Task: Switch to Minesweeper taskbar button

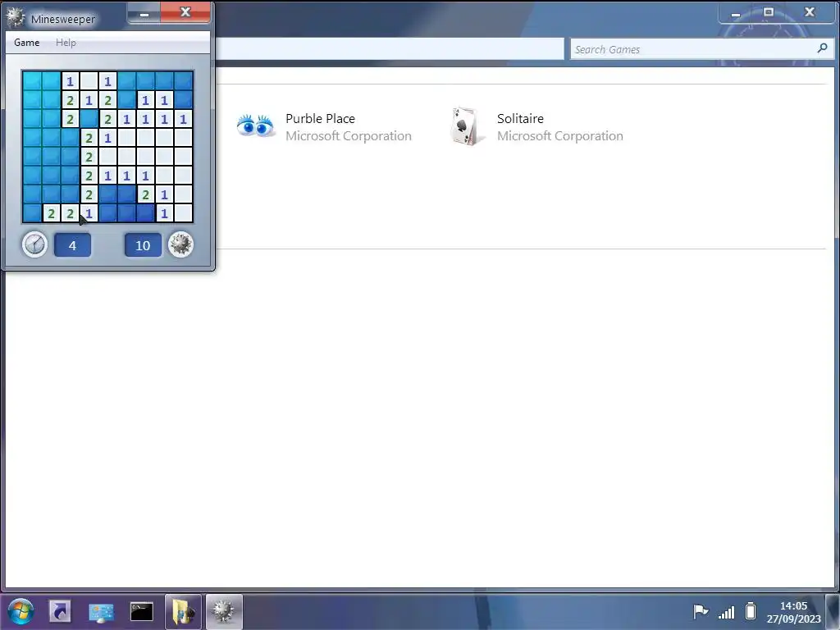Action: click(x=224, y=611)
